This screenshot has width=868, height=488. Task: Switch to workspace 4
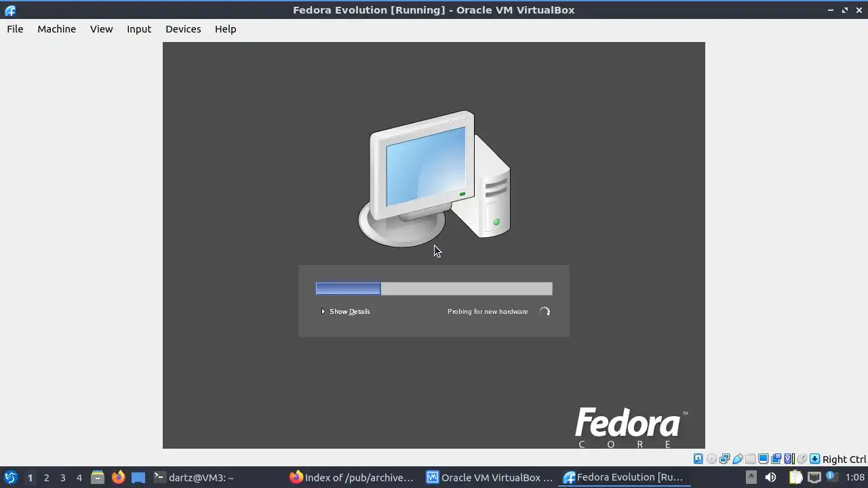coord(79,478)
